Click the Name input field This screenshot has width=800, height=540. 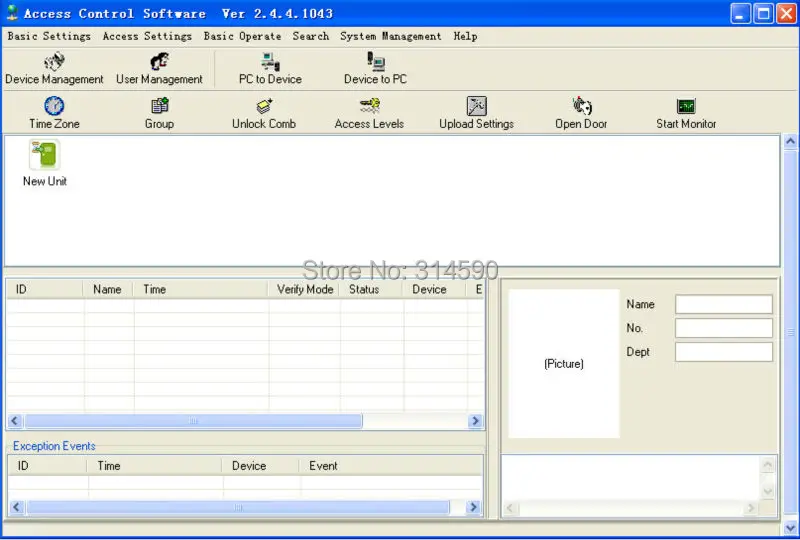click(723, 304)
